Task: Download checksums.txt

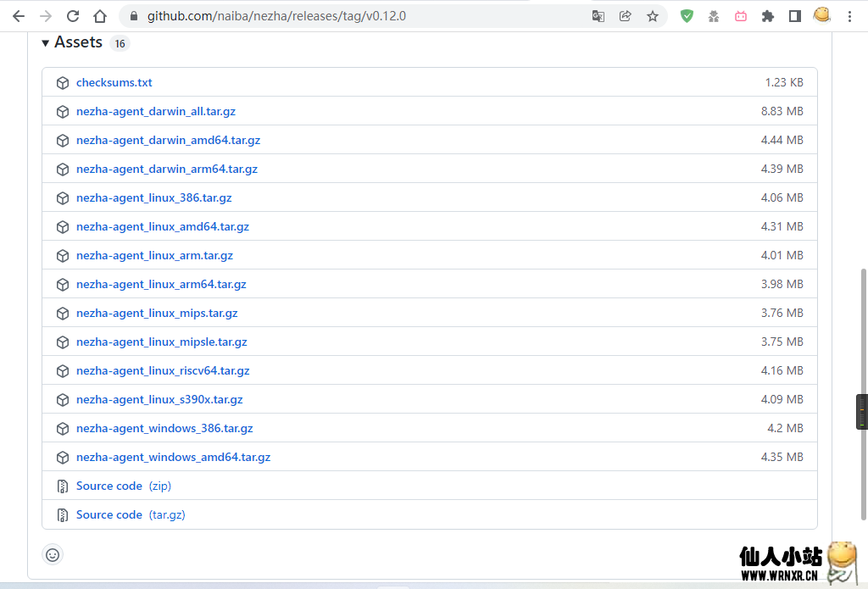Action: [114, 82]
